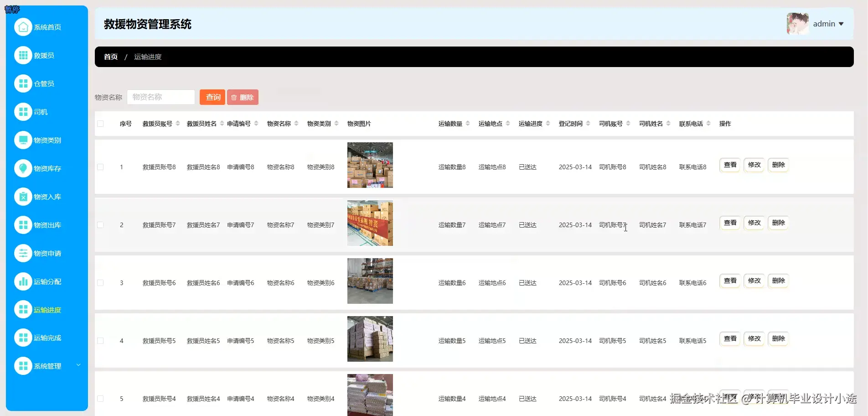Sort by 运输地点 column arrows
Screen dimensions: 868x416
coord(508,124)
